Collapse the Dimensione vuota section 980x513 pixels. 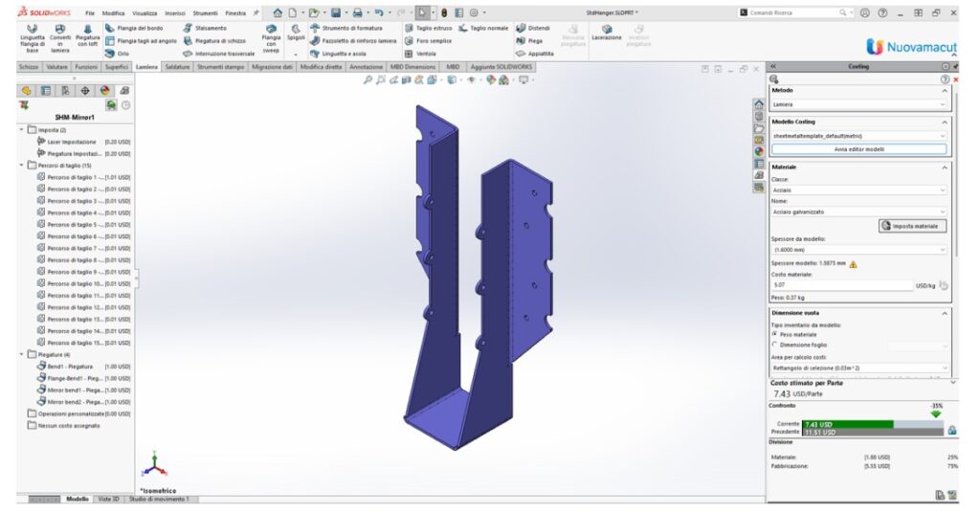pyautogui.click(x=944, y=313)
